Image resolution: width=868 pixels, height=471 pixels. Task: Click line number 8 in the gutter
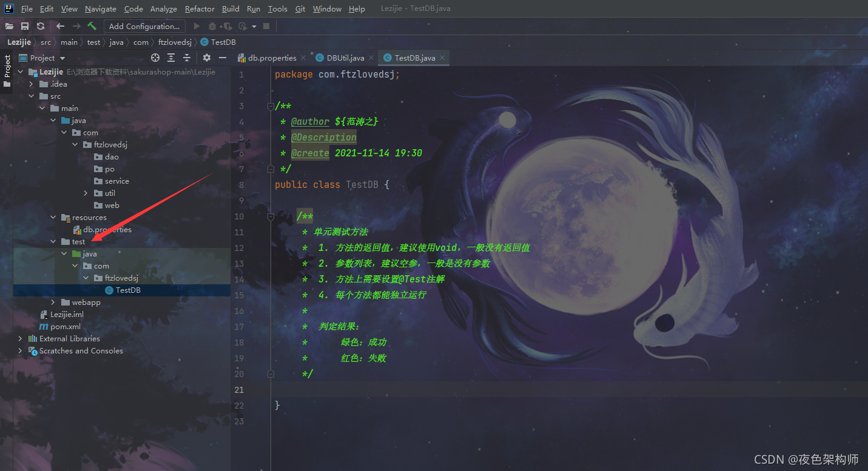(x=241, y=185)
